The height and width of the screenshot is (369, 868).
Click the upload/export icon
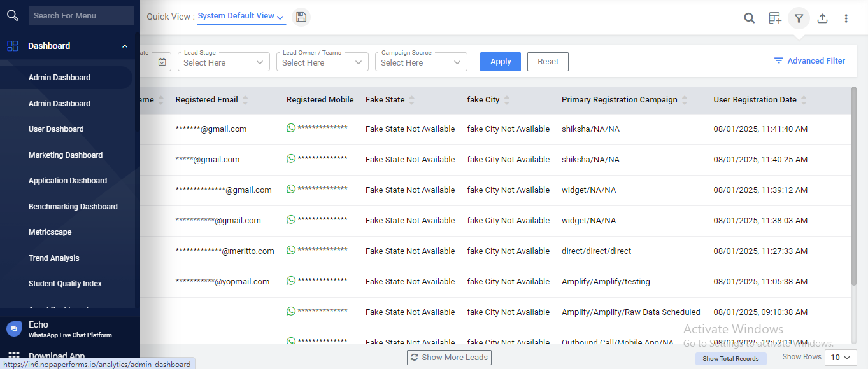point(822,18)
